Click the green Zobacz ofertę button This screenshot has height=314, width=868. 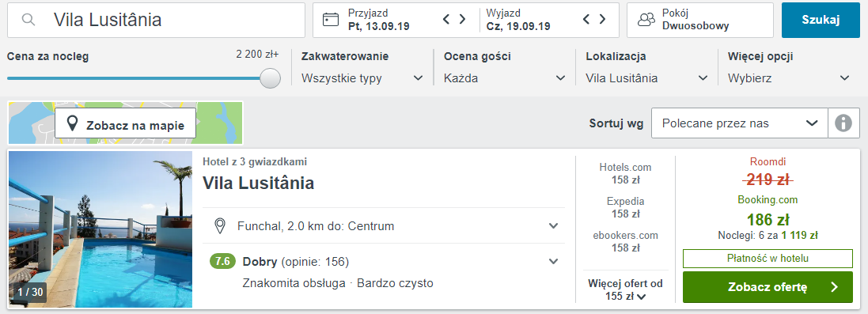[768, 287]
